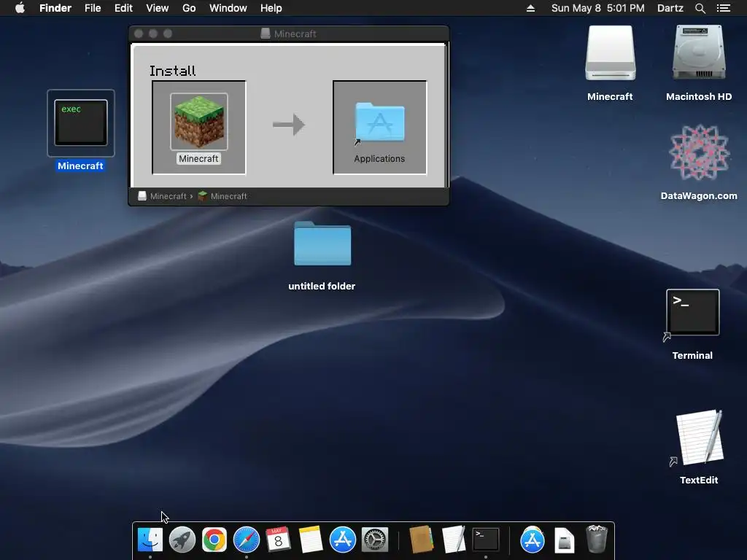Click the Applications folder shortcut in installer
The height and width of the screenshot is (560, 747).
[x=379, y=122]
